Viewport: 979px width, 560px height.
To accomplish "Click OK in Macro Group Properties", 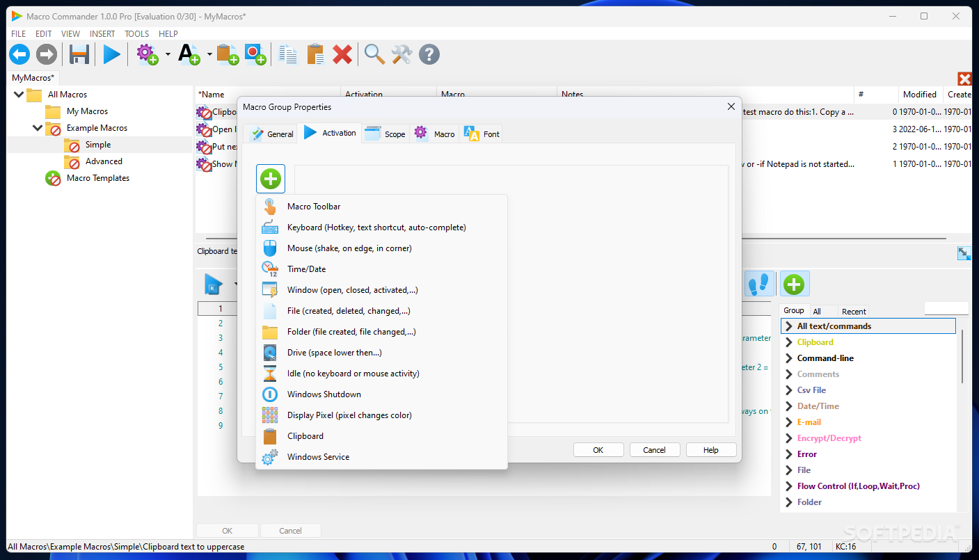I will (598, 450).
